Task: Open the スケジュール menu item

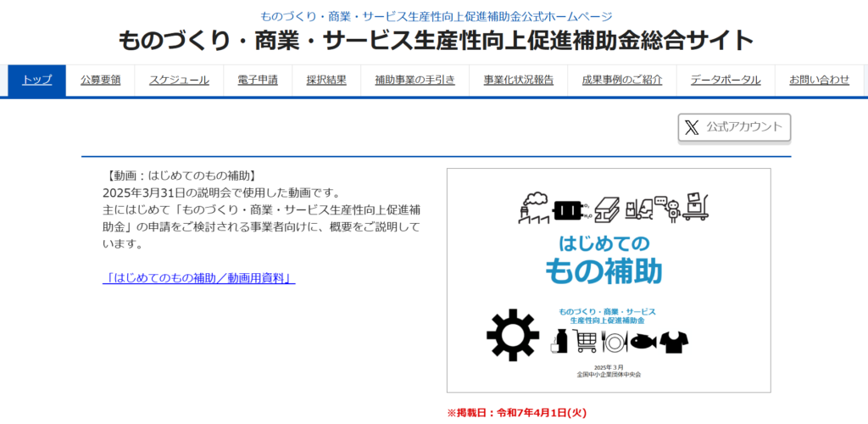Action: click(x=179, y=81)
